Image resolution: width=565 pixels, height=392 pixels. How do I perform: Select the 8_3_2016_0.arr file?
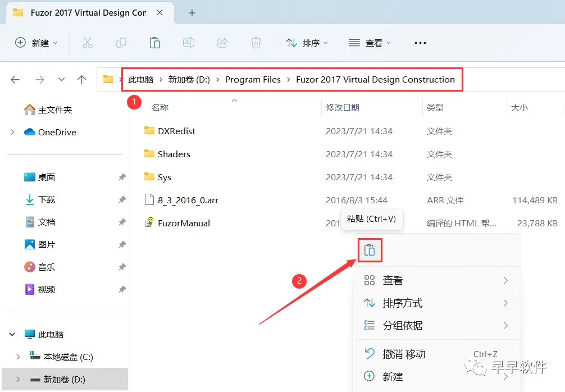point(188,200)
